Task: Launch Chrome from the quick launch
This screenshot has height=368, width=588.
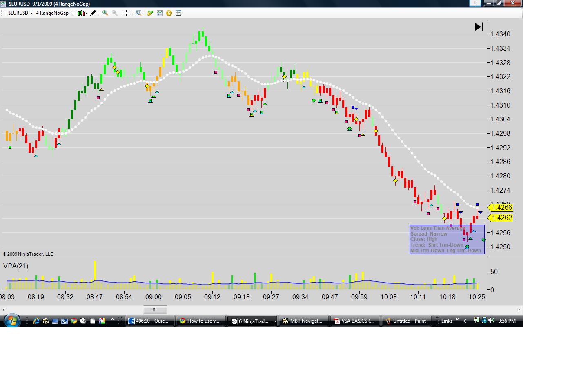Action: tap(74, 321)
